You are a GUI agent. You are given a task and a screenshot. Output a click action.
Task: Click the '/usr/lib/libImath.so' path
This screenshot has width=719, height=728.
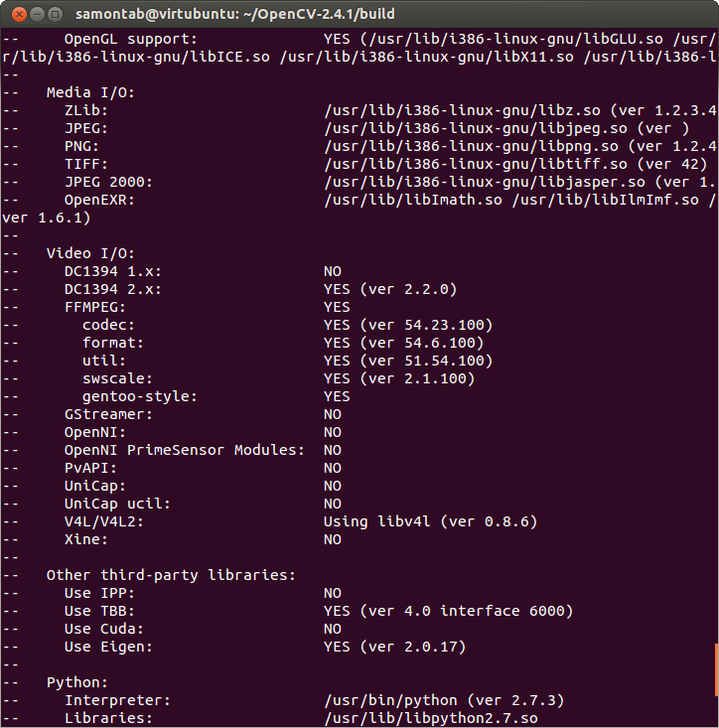[x=413, y=200]
